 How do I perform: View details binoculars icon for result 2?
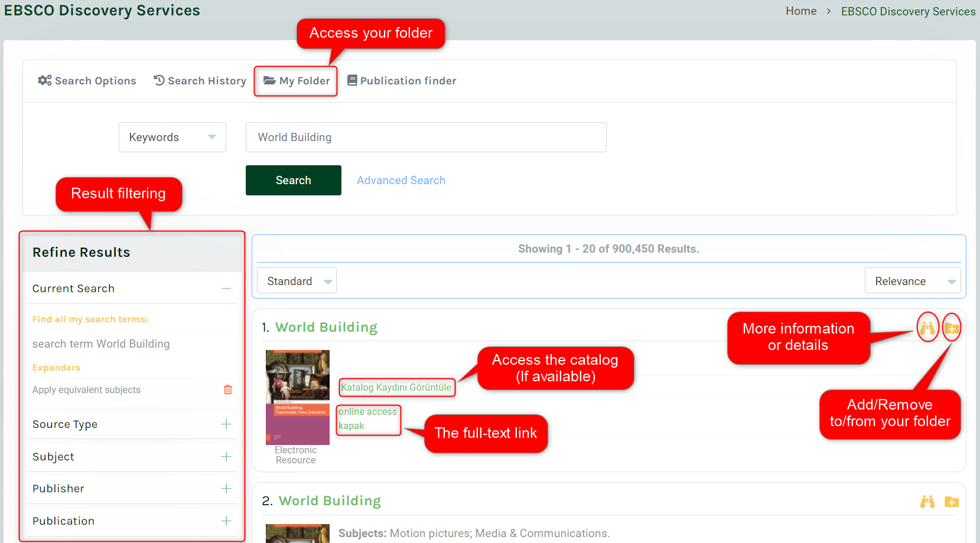[x=927, y=502]
